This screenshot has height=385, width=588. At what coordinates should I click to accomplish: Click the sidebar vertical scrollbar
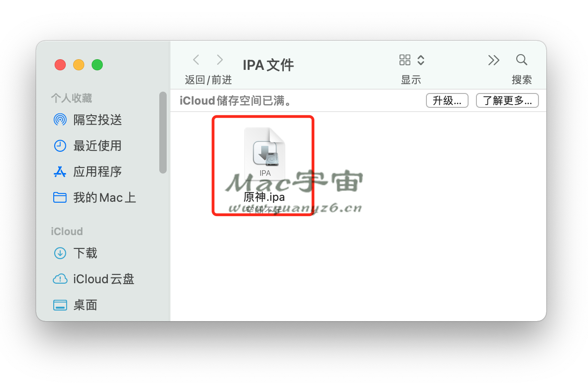click(163, 132)
